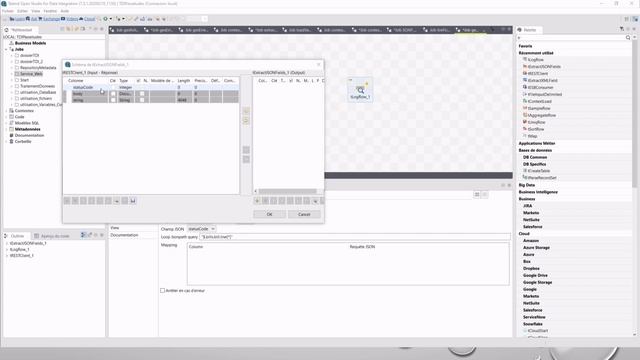Viewport: 640px width, 360px height.
Task: Toggle the Clé checkbox for statusCode row
Action: [x=113, y=87]
